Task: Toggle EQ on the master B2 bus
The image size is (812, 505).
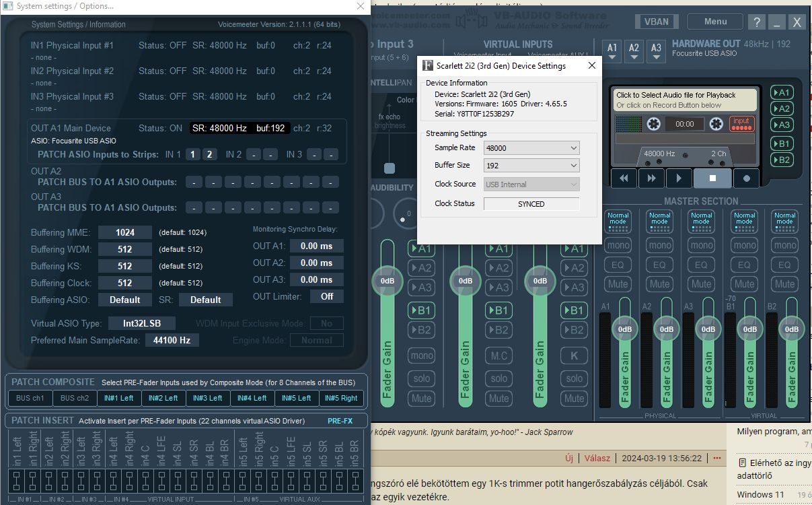Action: [x=784, y=265]
